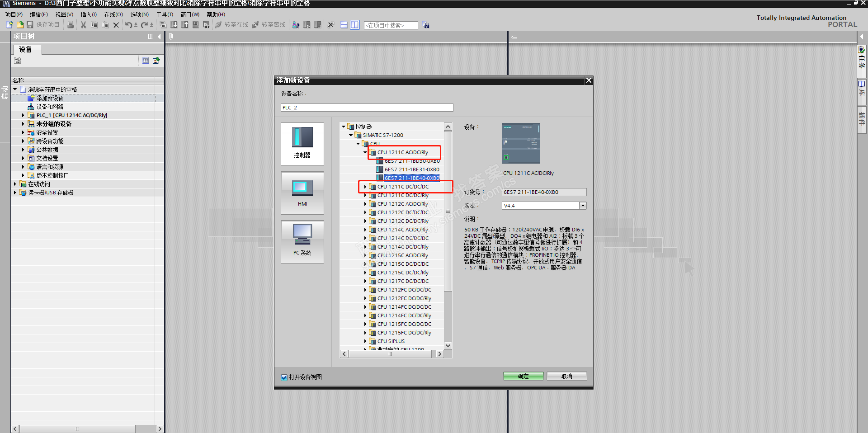Open the 帮助(H) menu
The image size is (868, 433).
216,14
